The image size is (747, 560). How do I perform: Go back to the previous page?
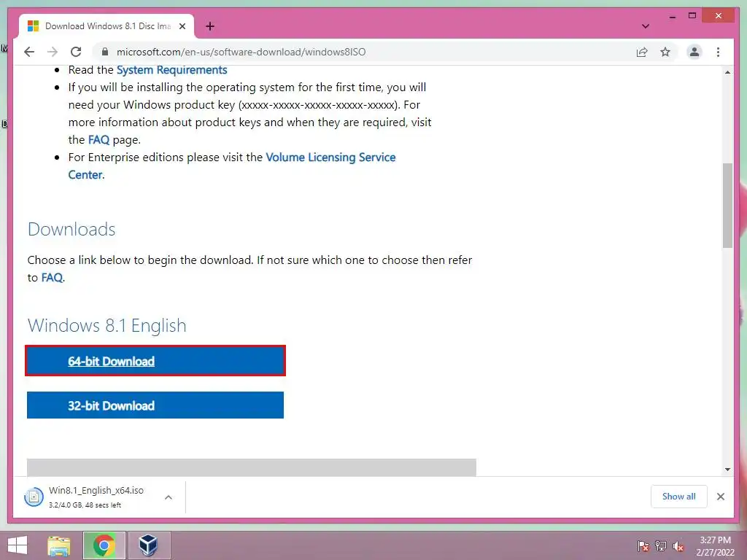(x=29, y=52)
